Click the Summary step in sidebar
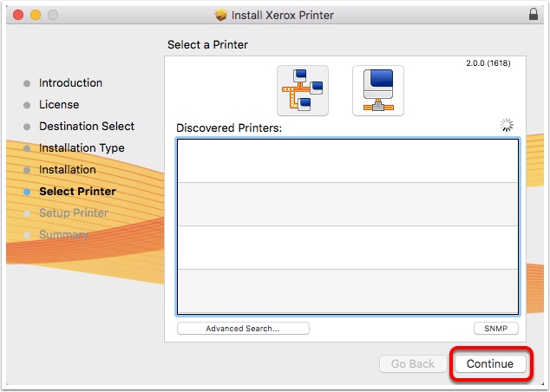The image size is (550, 392). (x=64, y=234)
